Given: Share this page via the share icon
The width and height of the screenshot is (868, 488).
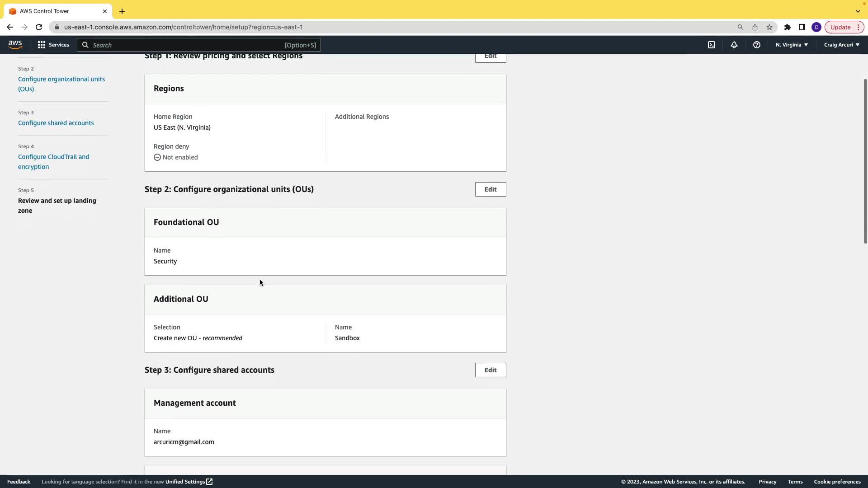Looking at the screenshot, I should [755, 27].
